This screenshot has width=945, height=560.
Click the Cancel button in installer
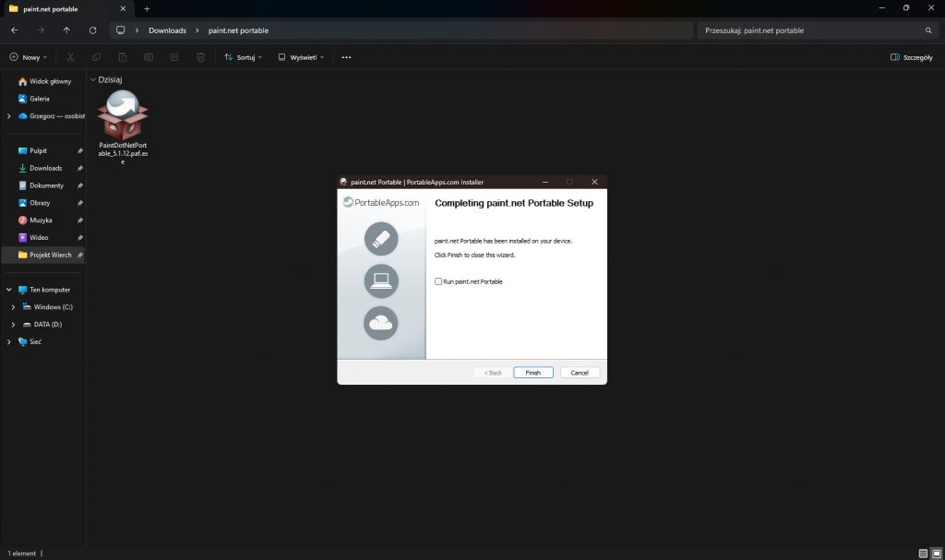coord(580,373)
